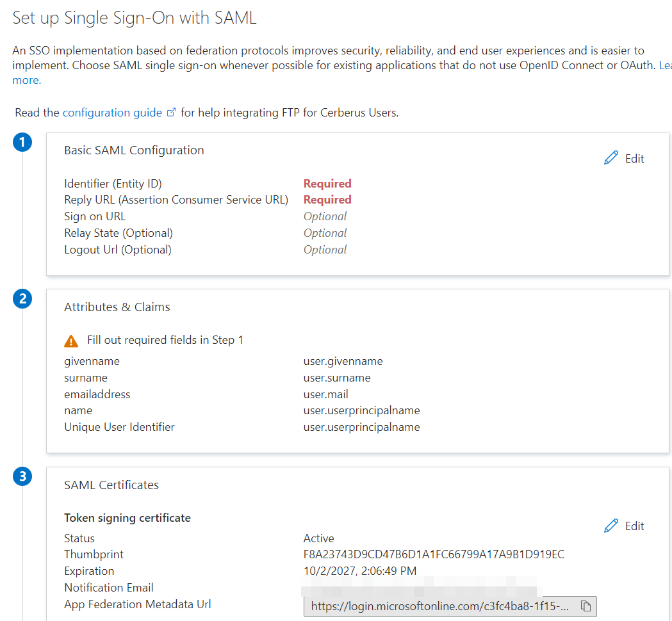
Task: Click the step 2 numbered circle
Action: [x=22, y=298]
